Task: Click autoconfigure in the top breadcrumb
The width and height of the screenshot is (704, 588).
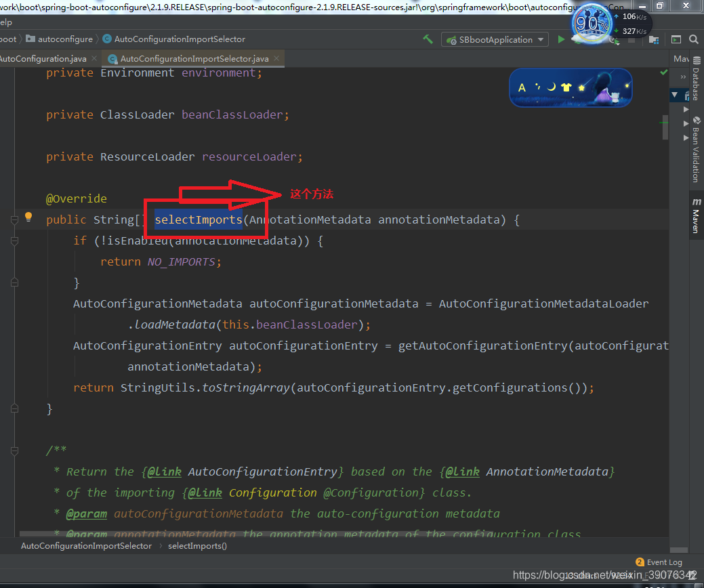Action: (66, 39)
